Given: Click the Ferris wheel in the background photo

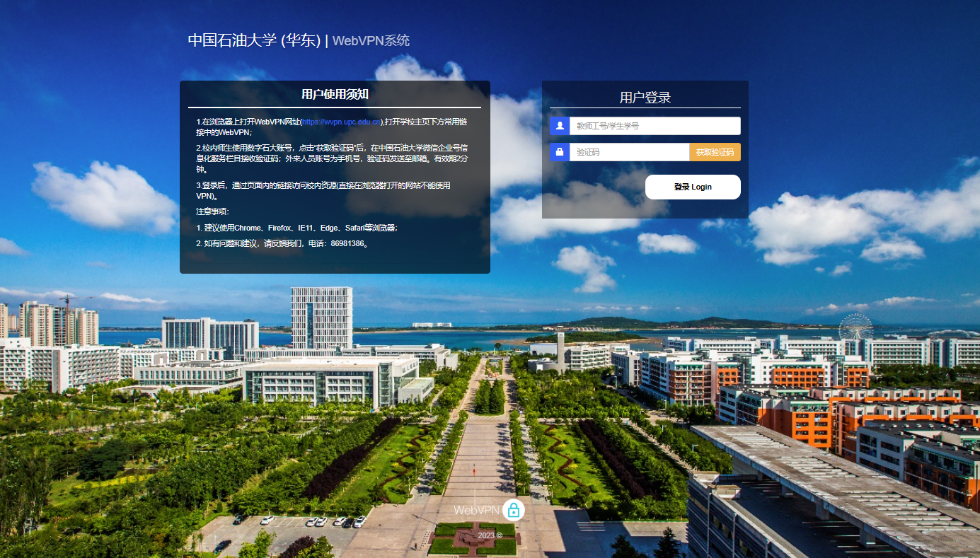Looking at the screenshot, I should (x=855, y=327).
